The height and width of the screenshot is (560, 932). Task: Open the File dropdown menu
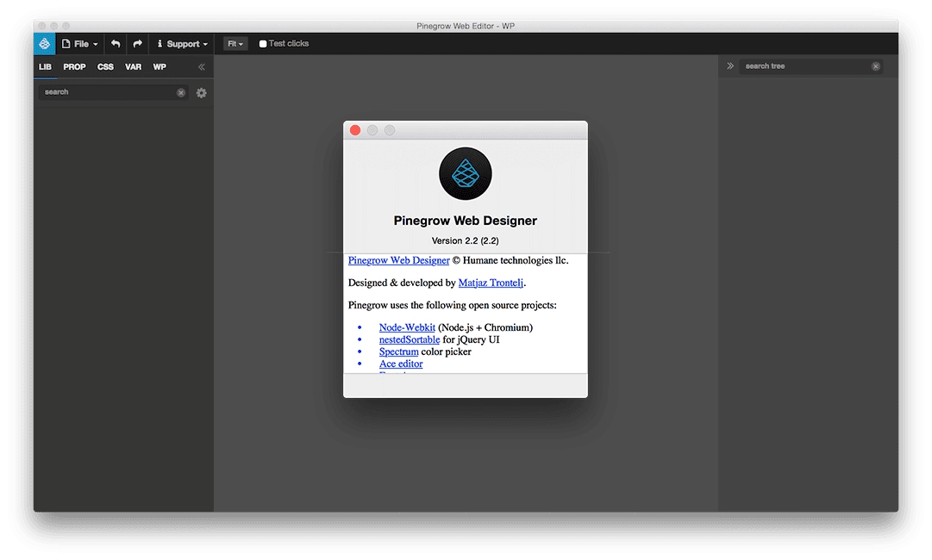[x=79, y=44]
